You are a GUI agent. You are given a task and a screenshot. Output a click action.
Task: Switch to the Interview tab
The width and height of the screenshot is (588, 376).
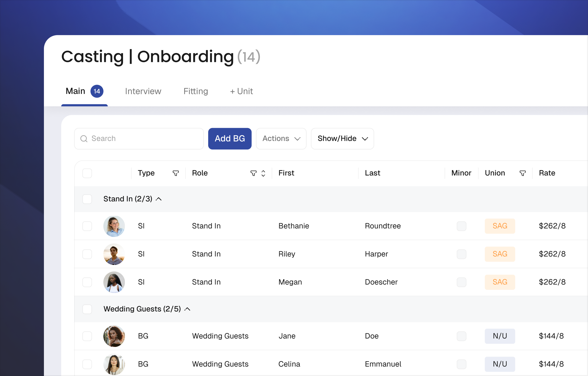click(x=143, y=91)
